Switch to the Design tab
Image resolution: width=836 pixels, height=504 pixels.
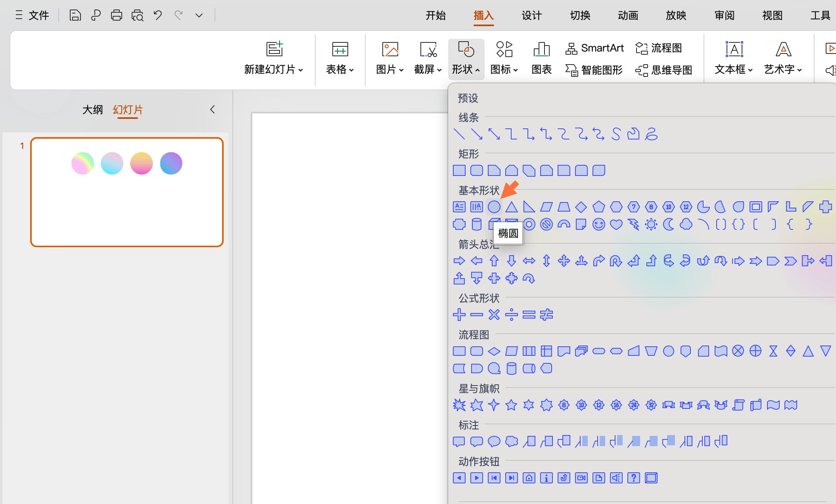tap(531, 15)
